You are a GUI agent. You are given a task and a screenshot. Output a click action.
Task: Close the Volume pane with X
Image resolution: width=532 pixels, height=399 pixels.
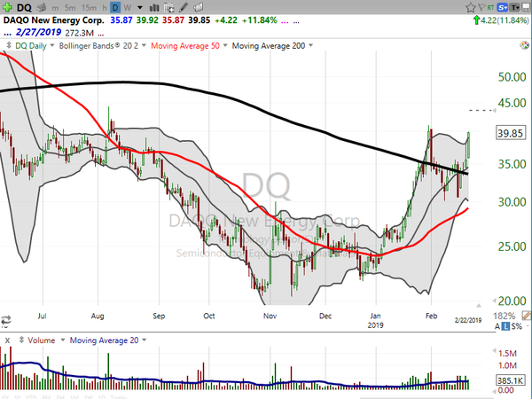pos(7,340)
